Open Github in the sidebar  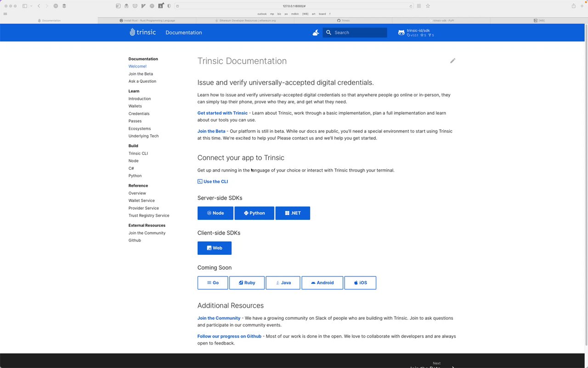tap(135, 240)
